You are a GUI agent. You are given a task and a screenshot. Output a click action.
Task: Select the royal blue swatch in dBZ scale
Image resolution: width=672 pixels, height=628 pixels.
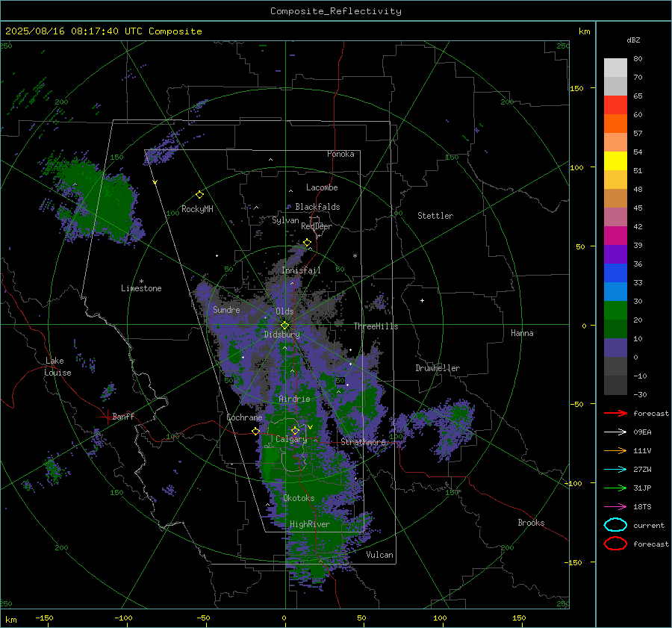615,273
